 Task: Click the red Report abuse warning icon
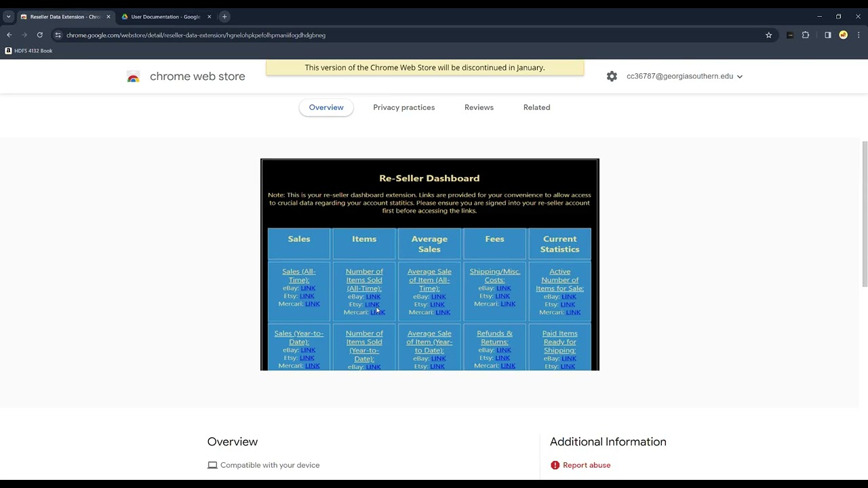(x=555, y=465)
